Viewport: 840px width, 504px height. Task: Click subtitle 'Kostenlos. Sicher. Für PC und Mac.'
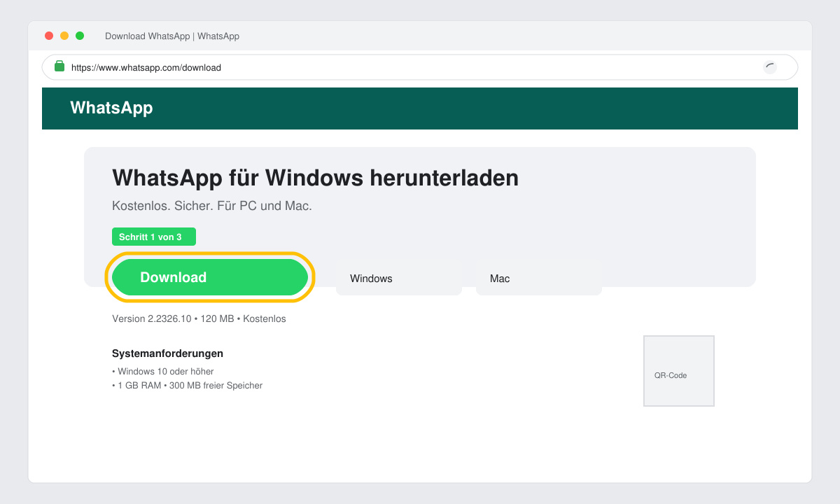pyautogui.click(x=212, y=206)
